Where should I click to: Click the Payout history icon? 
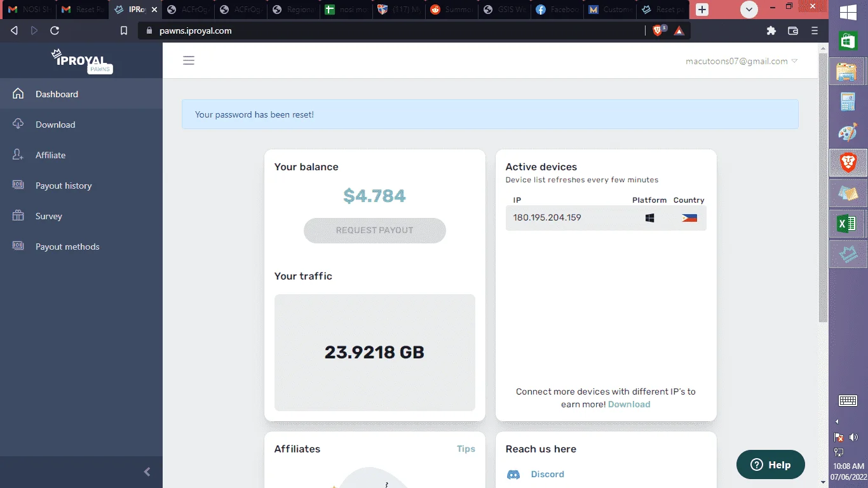[18, 186]
